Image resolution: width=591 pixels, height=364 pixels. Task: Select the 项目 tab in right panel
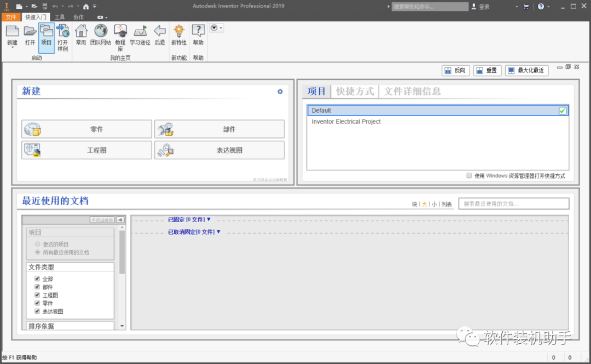(317, 91)
